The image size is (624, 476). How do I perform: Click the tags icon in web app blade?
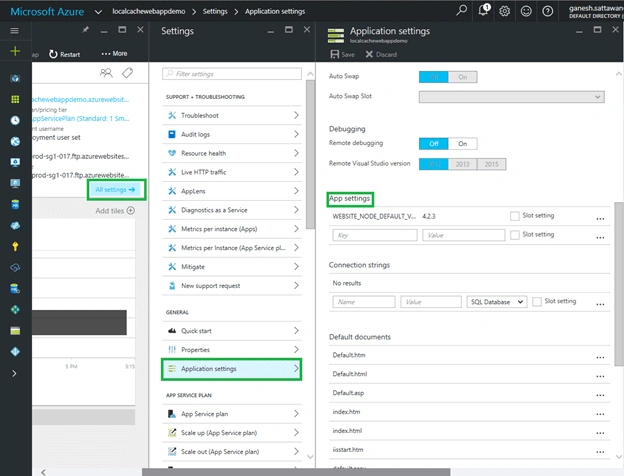coord(127,73)
